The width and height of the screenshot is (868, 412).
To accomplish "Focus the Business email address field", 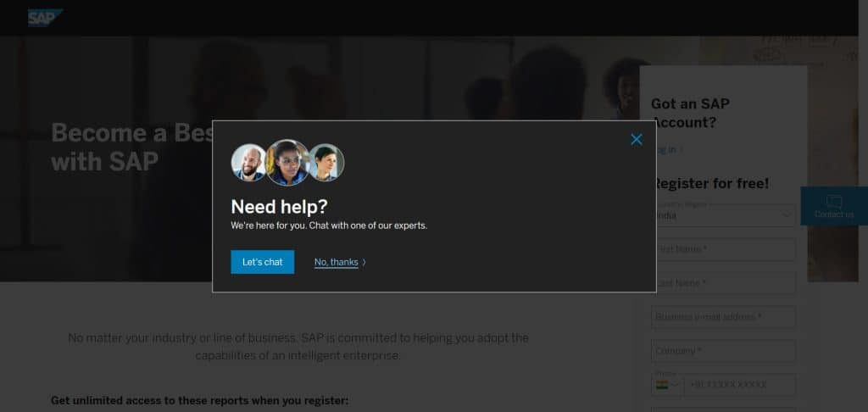I will 724,317.
